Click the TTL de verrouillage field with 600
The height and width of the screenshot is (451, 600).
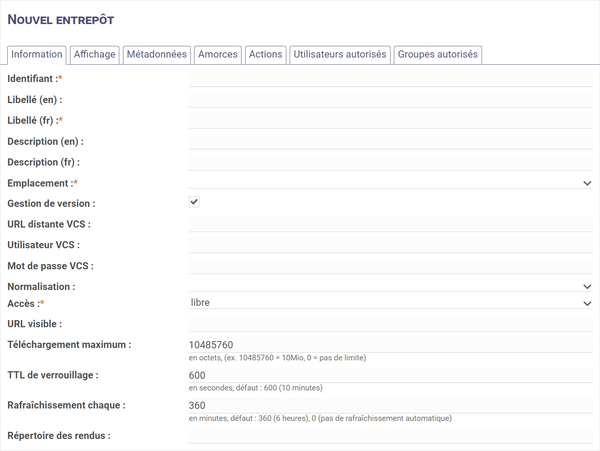[x=391, y=375]
